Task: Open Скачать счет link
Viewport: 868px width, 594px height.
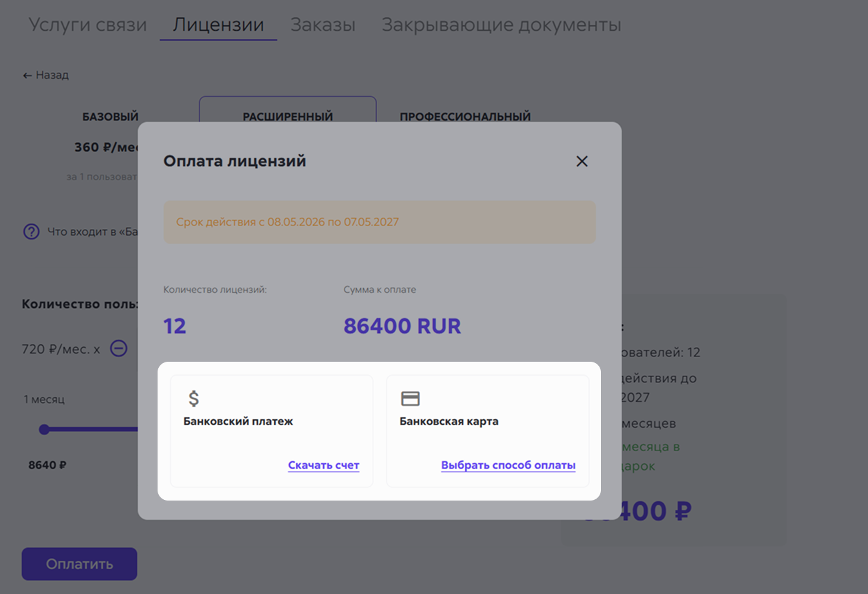Action: coord(324,465)
